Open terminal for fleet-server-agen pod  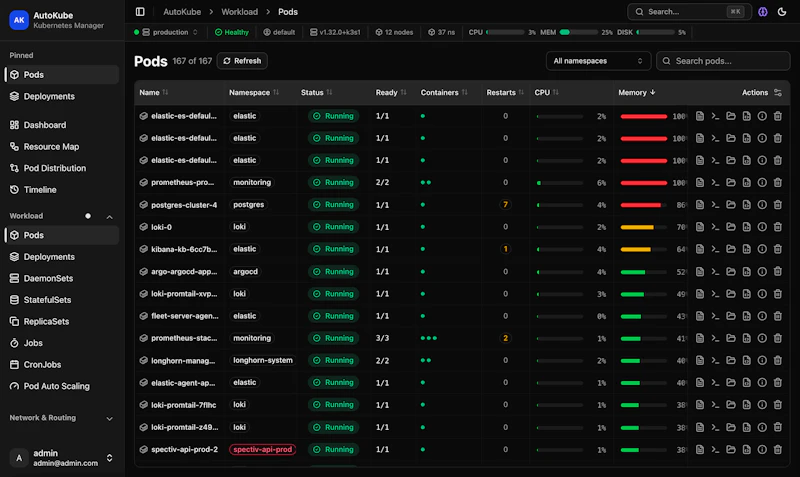[x=715, y=316]
